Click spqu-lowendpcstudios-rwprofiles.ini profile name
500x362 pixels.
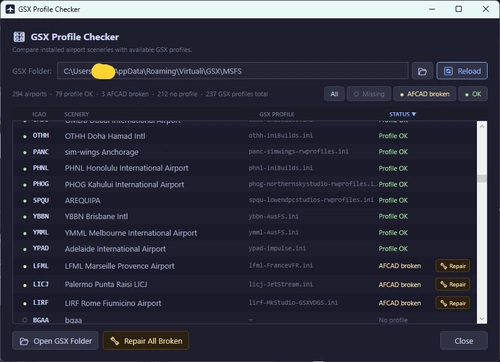tap(311, 200)
